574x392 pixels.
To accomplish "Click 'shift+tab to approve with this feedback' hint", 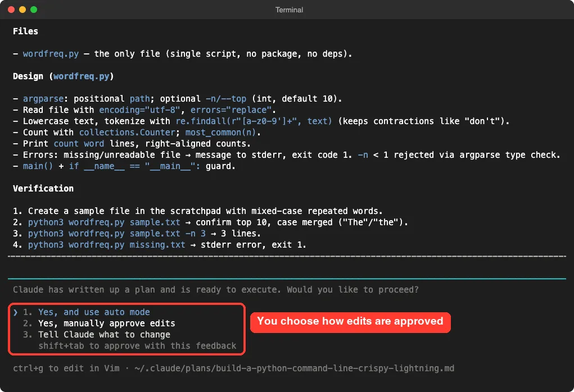I will tap(137, 346).
